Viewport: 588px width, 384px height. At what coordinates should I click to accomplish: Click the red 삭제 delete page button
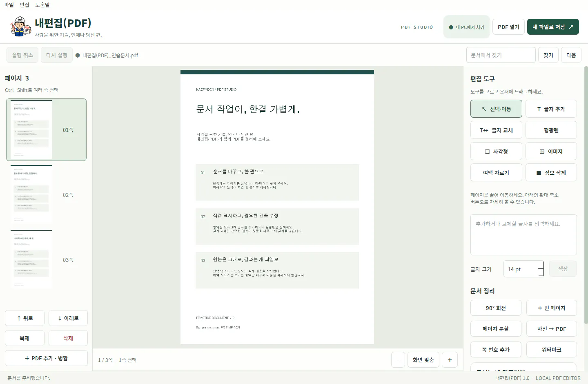[x=68, y=338]
